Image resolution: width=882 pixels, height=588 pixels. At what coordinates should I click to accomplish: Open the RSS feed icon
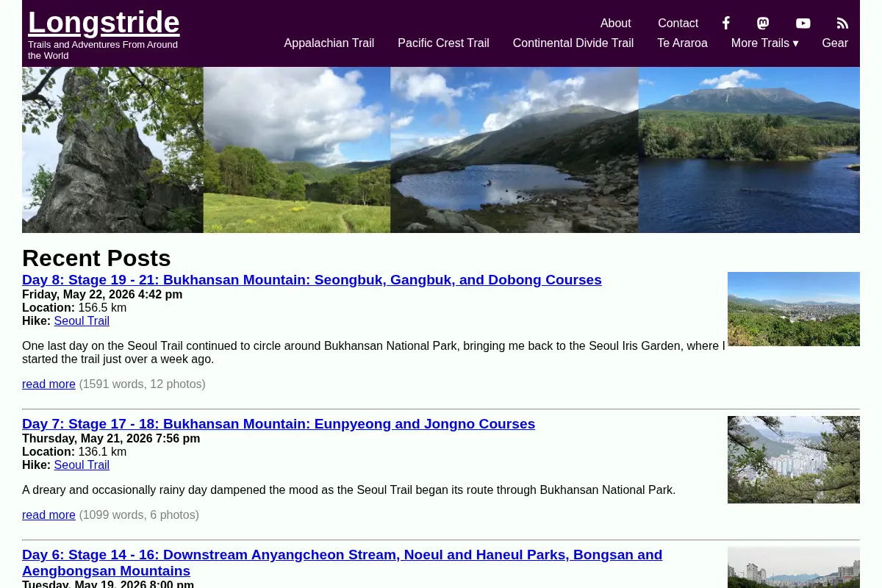[x=842, y=23]
